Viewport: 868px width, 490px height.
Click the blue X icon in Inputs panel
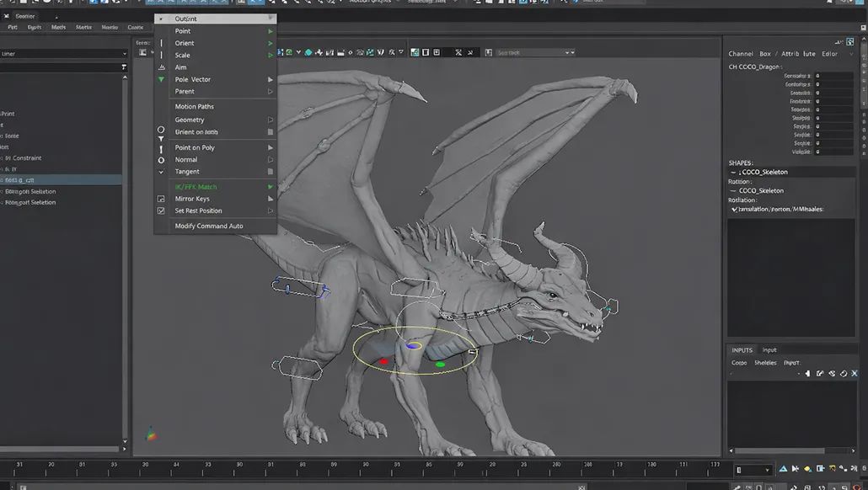click(854, 373)
